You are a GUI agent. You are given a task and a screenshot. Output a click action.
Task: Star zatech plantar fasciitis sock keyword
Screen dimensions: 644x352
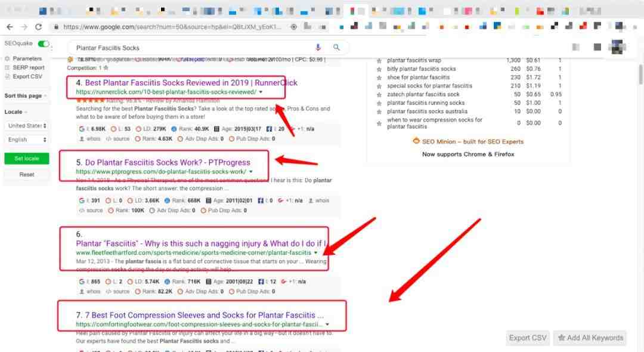[379, 94]
